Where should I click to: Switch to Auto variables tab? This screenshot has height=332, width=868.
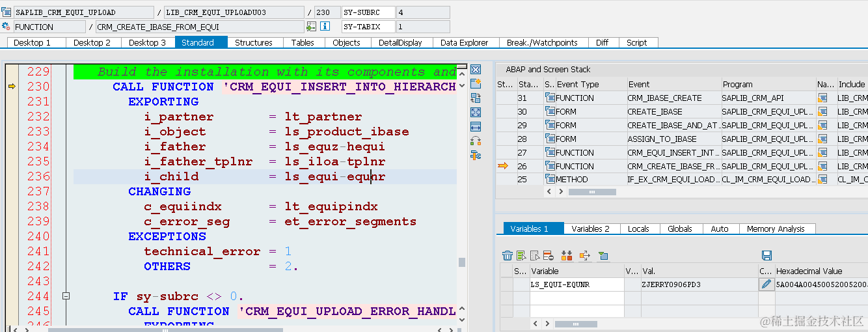tap(720, 228)
